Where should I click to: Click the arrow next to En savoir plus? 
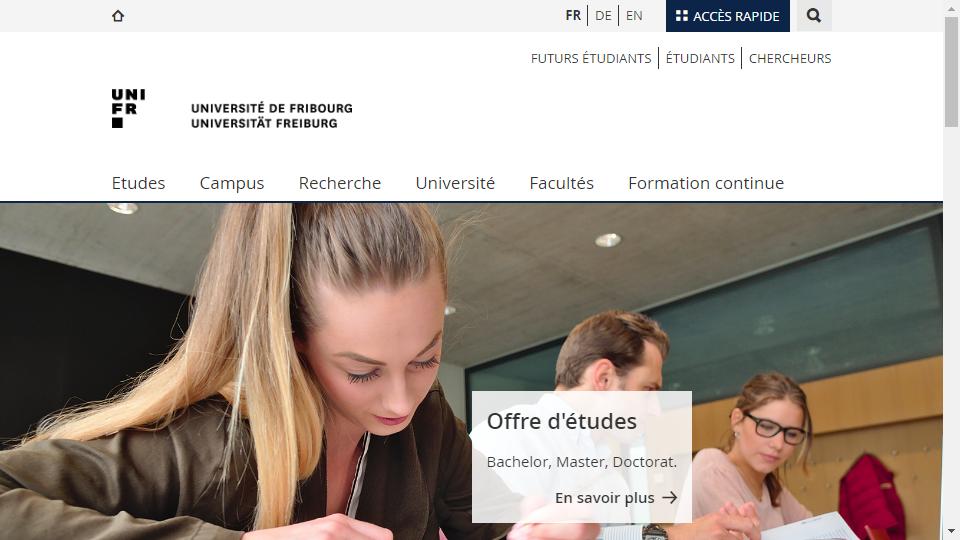pyautogui.click(x=670, y=498)
